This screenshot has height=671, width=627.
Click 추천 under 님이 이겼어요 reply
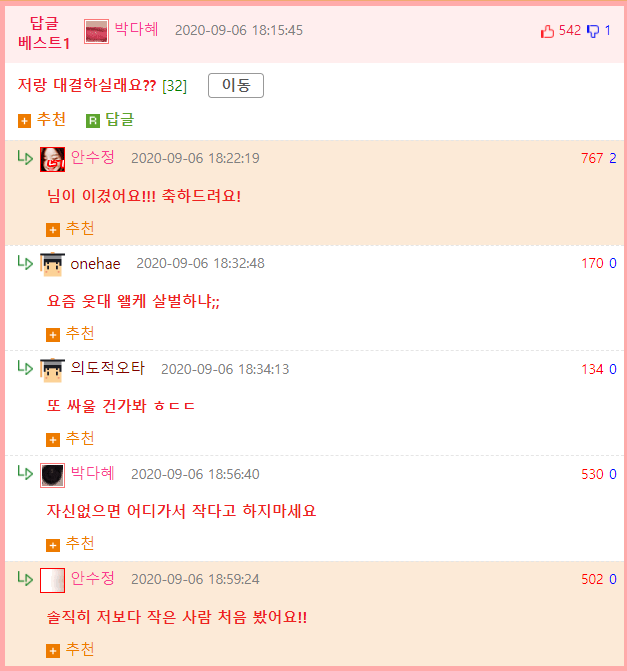pos(80,229)
